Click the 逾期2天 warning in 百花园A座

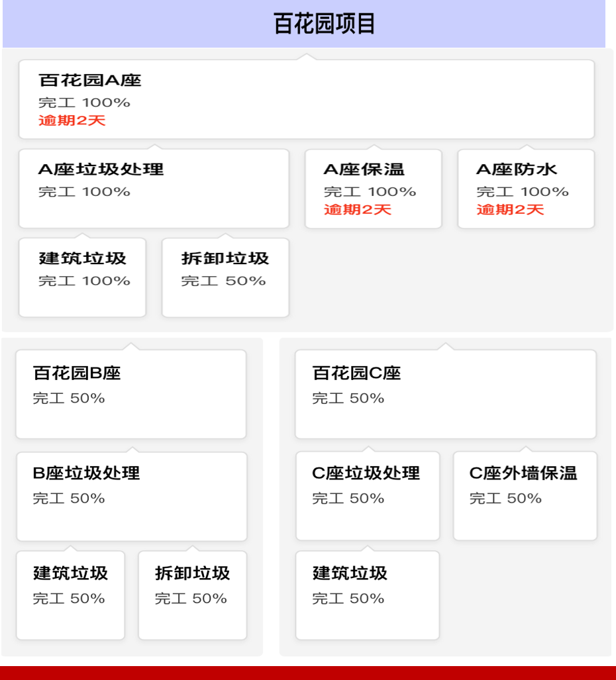(x=72, y=121)
